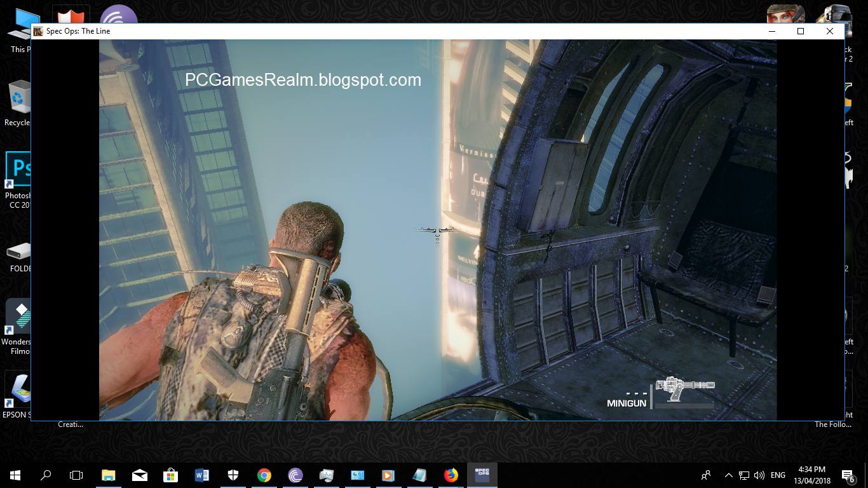Expand hidden system tray icons
The width and height of the screenshot is (868, 488).
pos(728,475)
